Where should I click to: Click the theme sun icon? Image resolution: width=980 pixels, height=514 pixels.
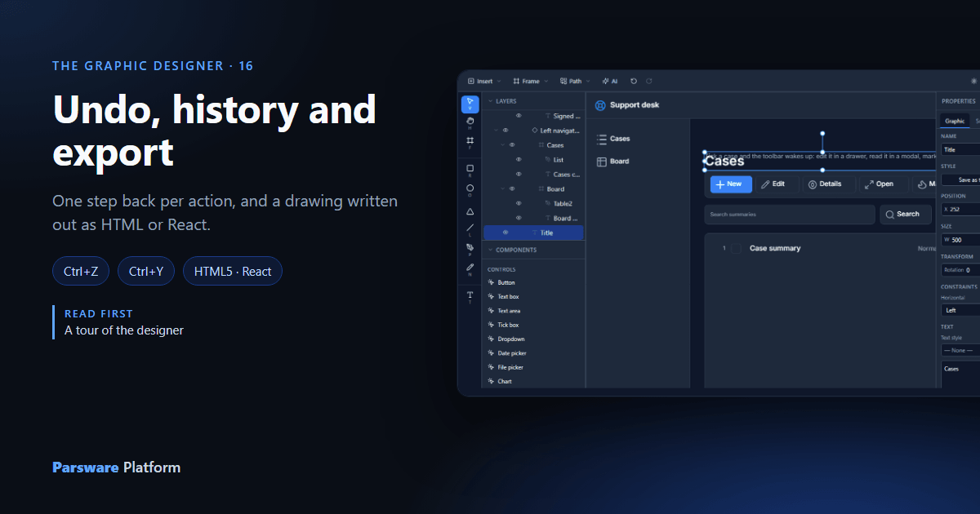[973, 82]
